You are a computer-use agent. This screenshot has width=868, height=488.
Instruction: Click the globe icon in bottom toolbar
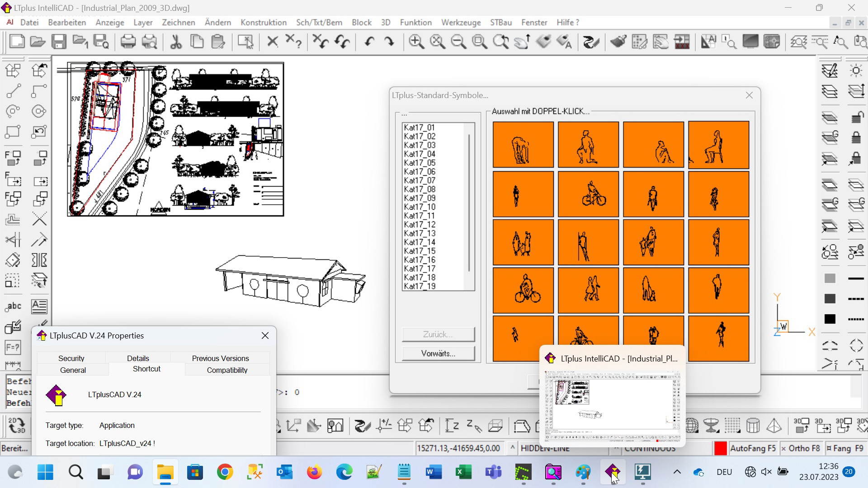point(691,425)
